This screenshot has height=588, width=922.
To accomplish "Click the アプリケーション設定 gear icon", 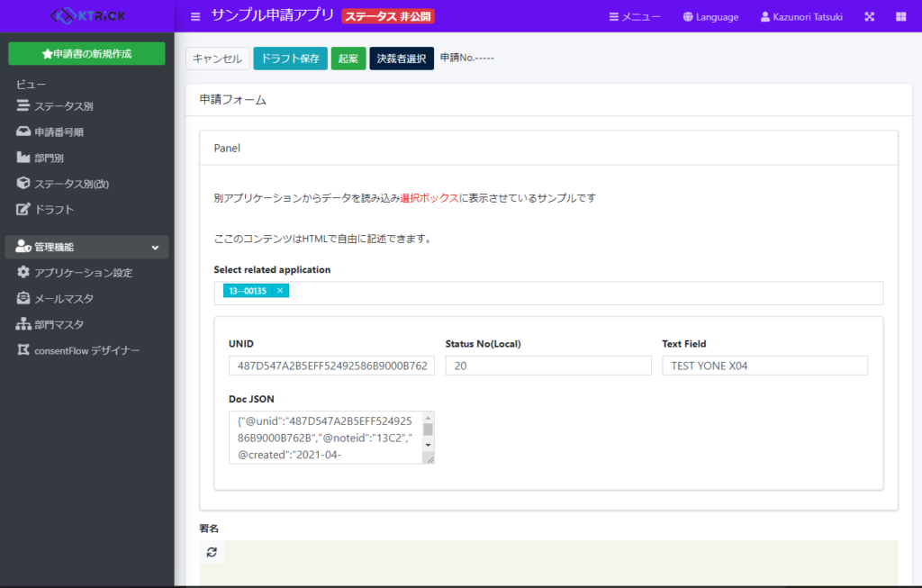I will pyautogui.click(x=23, y=272).
